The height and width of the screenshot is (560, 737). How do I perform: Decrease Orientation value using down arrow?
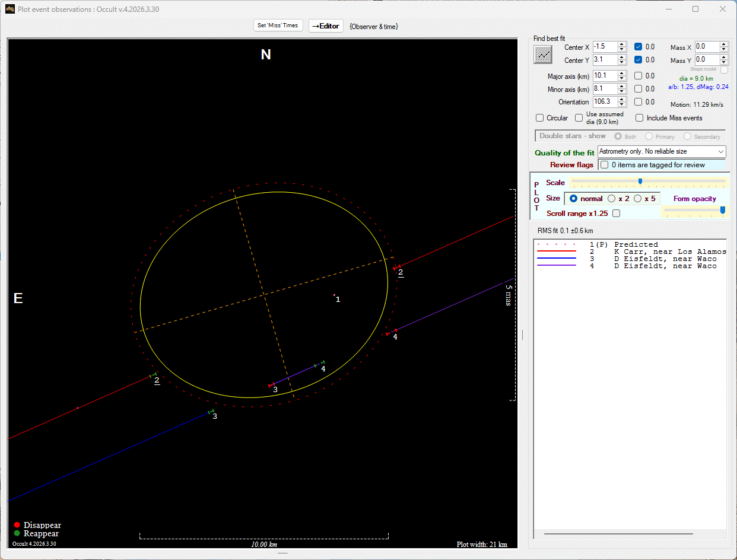(622, 104)
